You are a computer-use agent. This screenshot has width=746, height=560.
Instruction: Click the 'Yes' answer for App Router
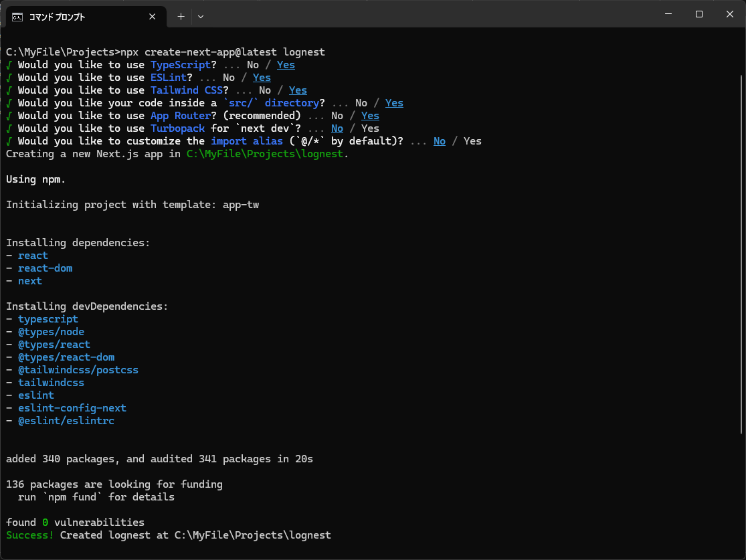coord(370,116)
